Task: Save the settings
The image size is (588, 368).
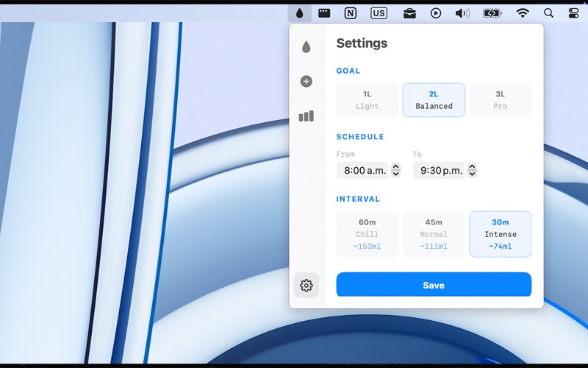Action: pos(434,285)
